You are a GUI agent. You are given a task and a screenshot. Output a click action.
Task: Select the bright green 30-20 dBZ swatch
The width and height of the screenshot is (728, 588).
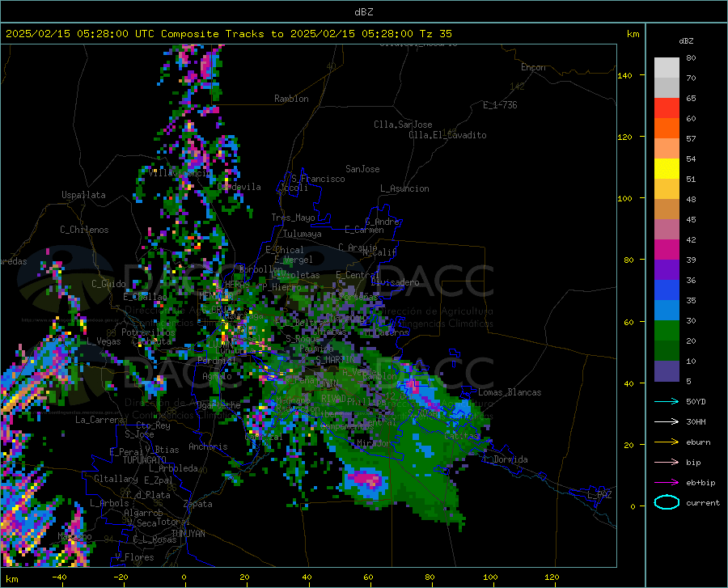[x=667, y=331]
